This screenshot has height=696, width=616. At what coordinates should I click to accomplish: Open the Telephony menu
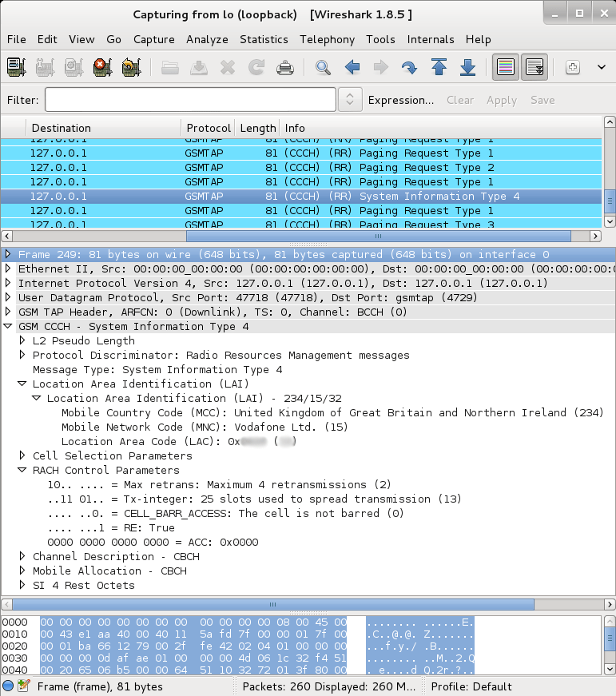(327, 39)
